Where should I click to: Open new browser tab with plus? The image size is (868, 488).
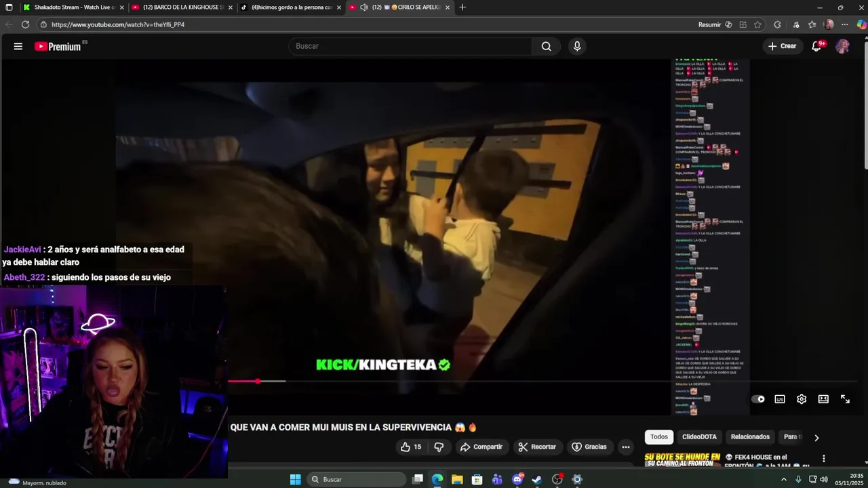(462, 7)
